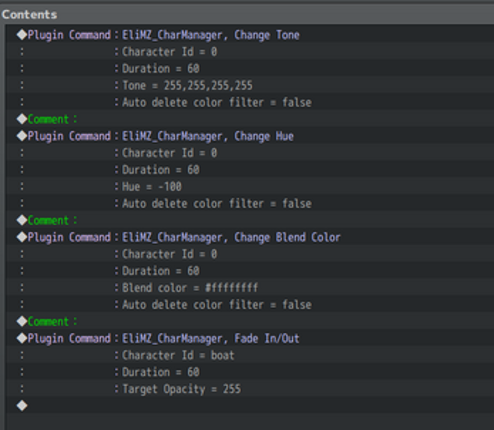Select Character Id = 0 under Change Hue
494x430 pixels.
(250, 153)
